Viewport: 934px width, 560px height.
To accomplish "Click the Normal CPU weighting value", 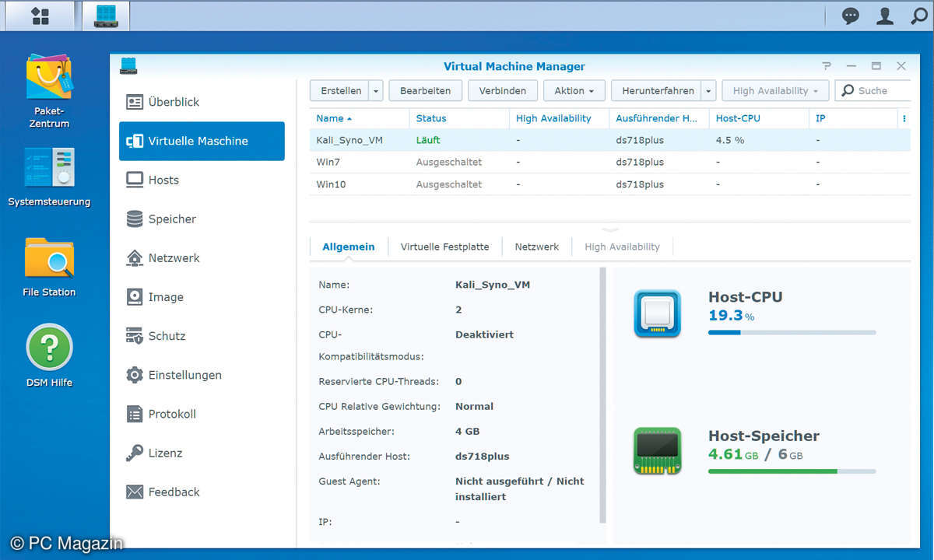I will (x=474, y=406).
